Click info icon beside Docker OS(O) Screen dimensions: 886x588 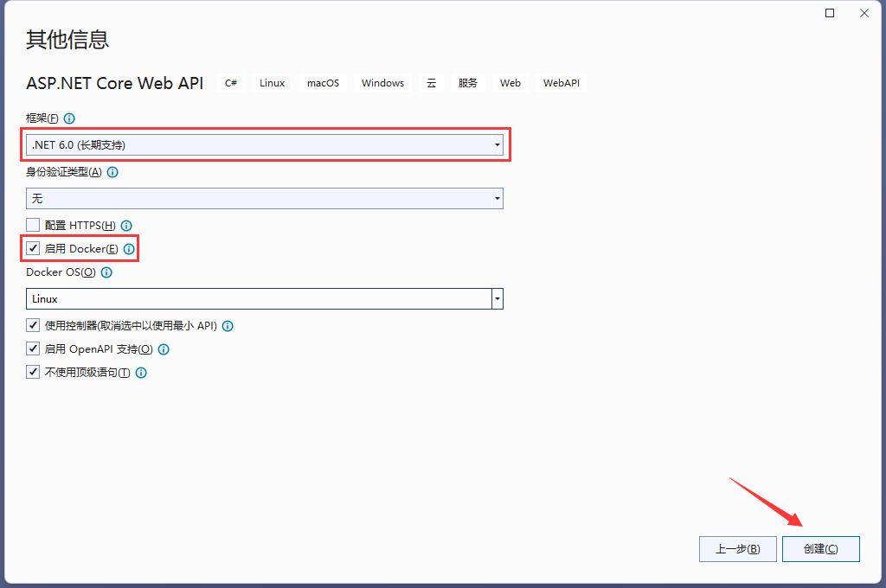pos(106,272)
